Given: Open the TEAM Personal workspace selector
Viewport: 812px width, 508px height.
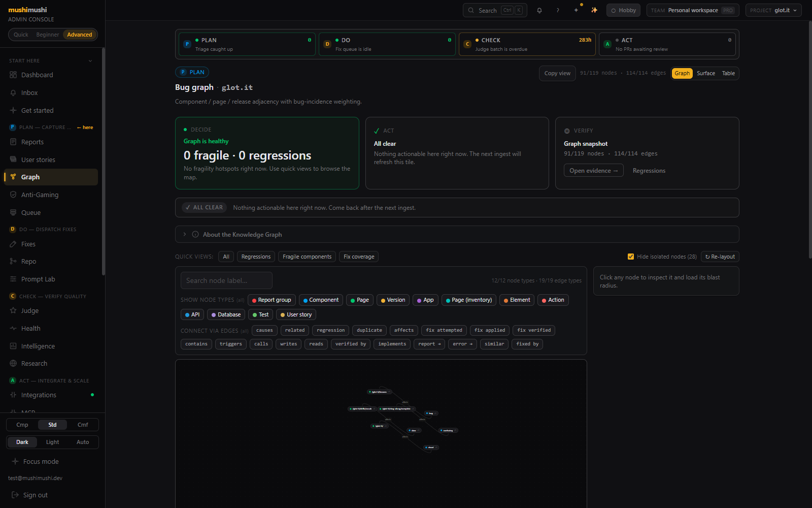Looking at the screenshot, I should 693,10.
